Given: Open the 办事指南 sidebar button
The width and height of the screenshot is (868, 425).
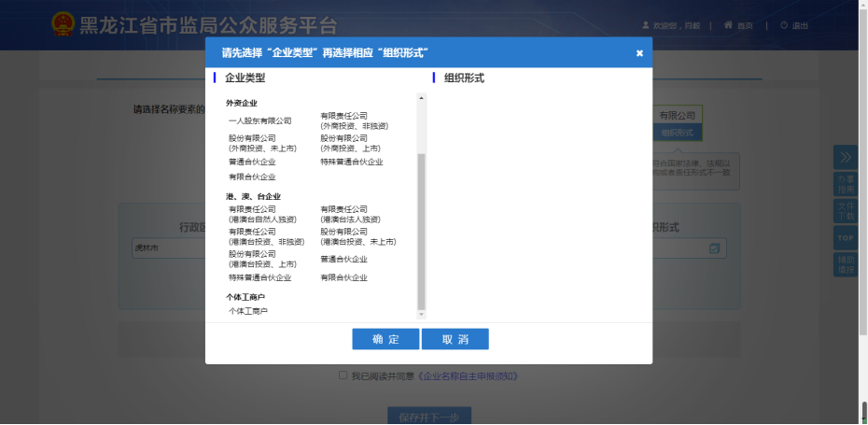Looking at the screenshot, I should tap(846, 184).
